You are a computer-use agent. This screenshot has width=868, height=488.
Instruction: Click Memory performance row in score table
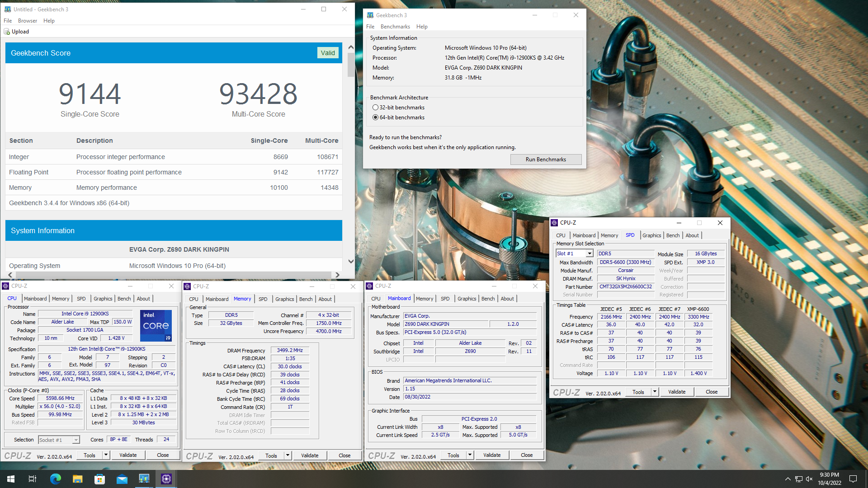(x=174, y=188)
